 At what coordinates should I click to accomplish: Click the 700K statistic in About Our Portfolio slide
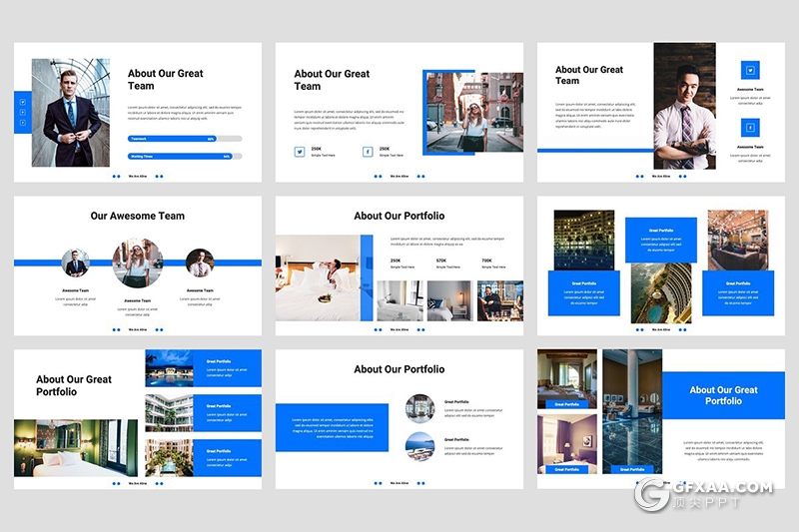(x=486, y=261)
